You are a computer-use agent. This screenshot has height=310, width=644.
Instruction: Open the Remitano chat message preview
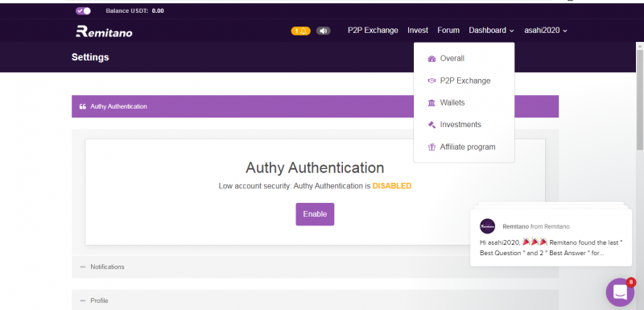pyautogui.click(x=551, y=238)
